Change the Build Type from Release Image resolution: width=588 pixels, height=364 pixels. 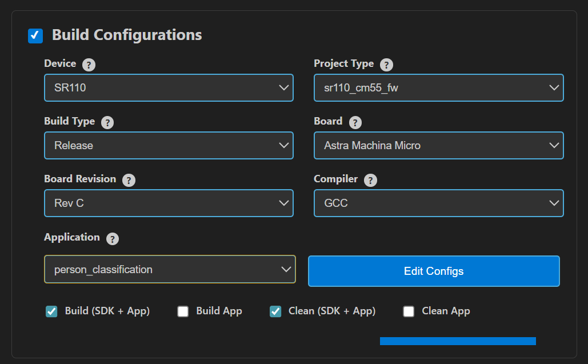pos(169,145)
